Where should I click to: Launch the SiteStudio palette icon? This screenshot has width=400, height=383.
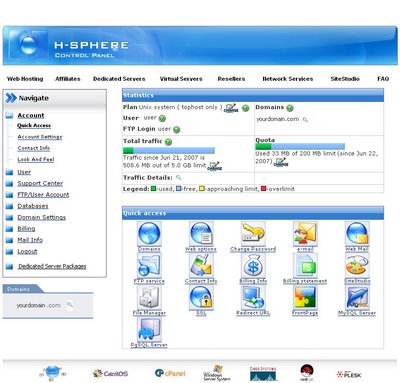click(357, 266)
